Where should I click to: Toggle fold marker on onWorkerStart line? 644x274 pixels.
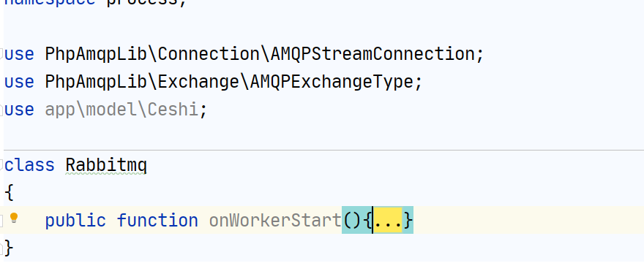click(1, 220)
